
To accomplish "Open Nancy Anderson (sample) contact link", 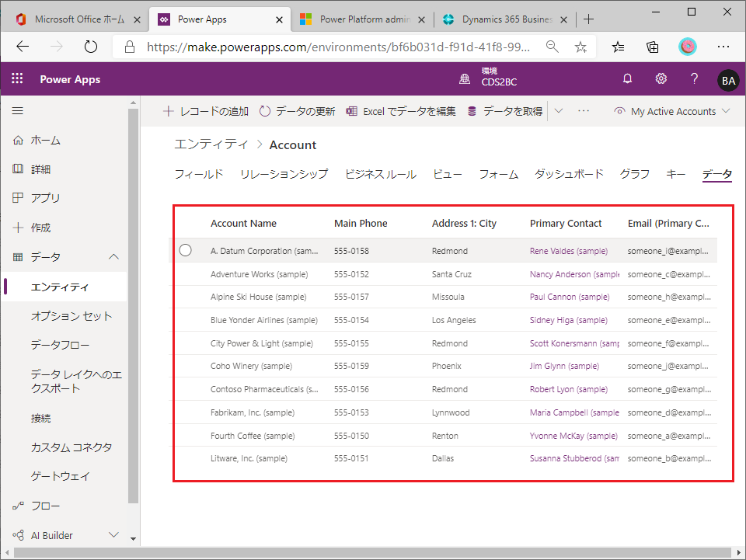I will pyautogui.click(x=574, y=274).
